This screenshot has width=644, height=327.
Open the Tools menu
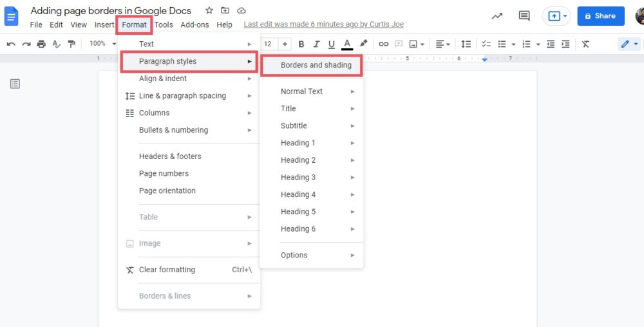pos(164,25)
